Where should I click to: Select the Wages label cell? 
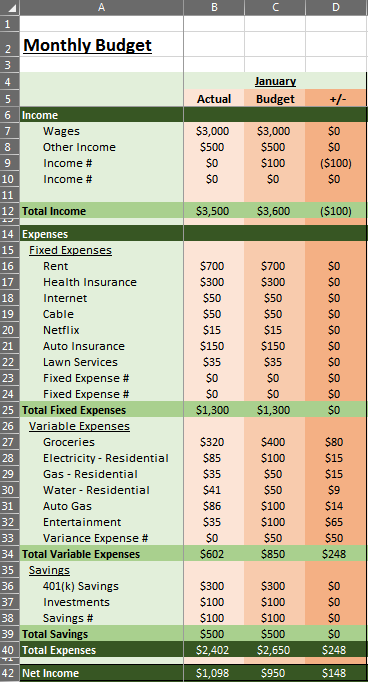[x=61, y=131]
